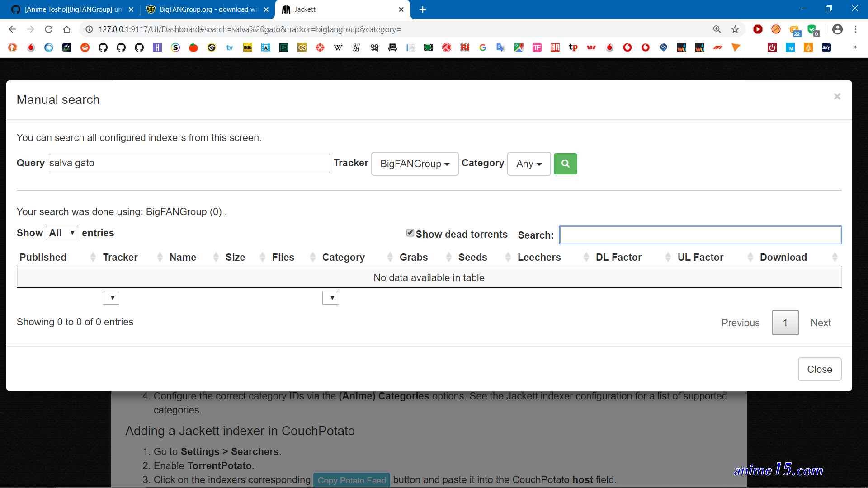Open the purple H bookmark icon
This screenshot has height=488, width=868.
pyautogui.click(x=157, y=47)
